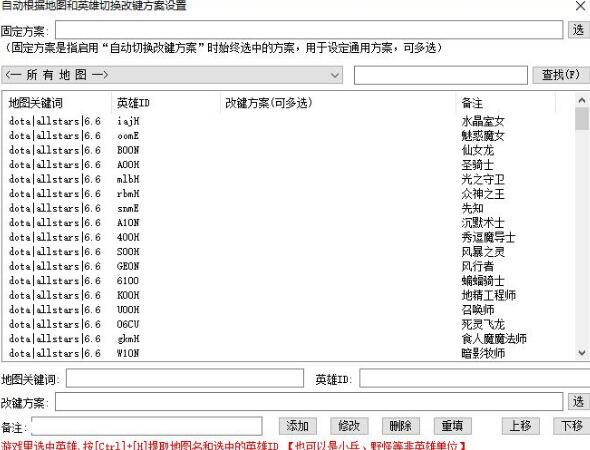The image size is (590, 450).
Task: Click the 固定方案 input field
Action: (x=309, y=30)
